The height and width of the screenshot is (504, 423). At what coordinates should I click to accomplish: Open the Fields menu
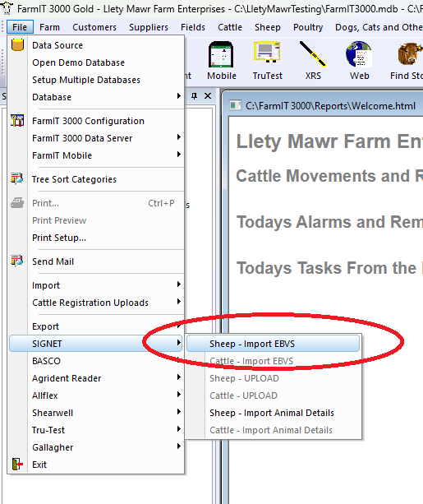click(193, 27)
